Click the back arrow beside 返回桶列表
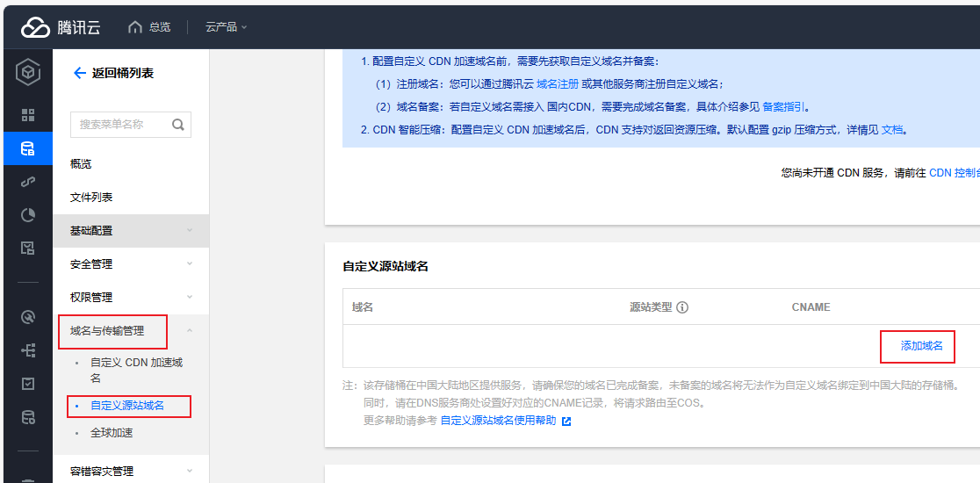980x483 pixels. (x=79, y=73)
